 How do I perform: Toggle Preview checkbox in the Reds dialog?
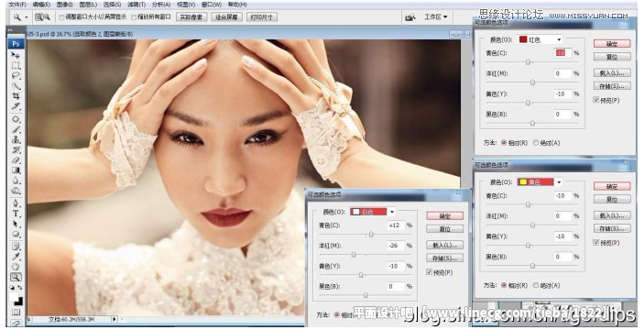click(596, 100)
